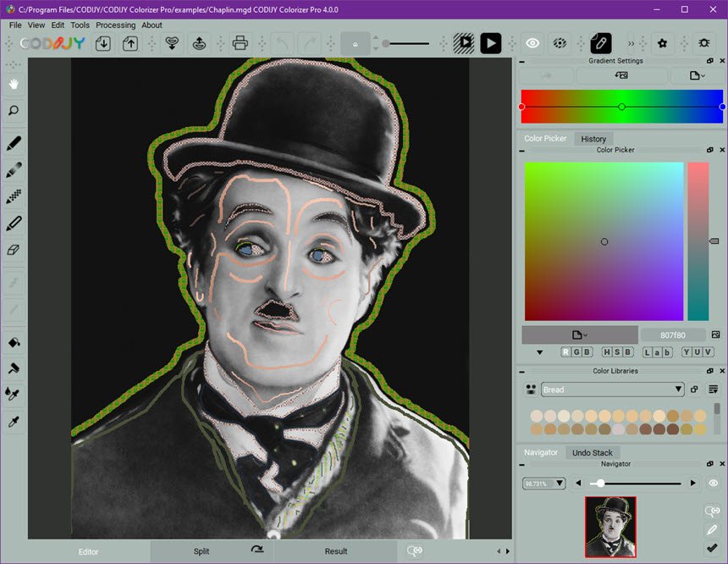Open the Tools menu
Screen dimensions: 728x564
tap(80, 25)
